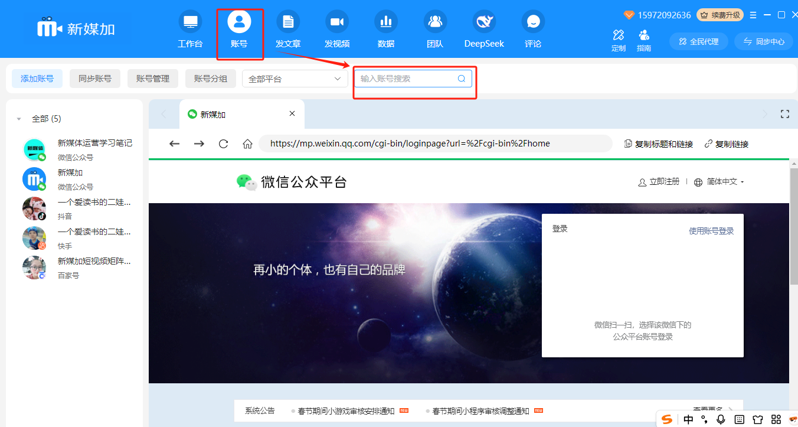
Task: Click the page vertical scrollbar
Action: point(793,226)
